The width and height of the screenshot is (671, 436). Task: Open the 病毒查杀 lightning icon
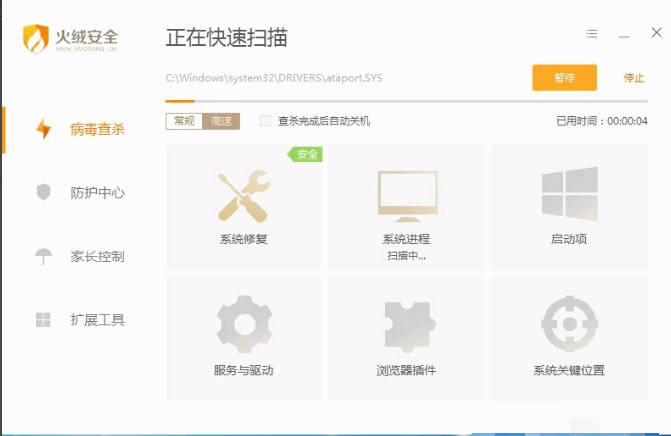(44, 129)
